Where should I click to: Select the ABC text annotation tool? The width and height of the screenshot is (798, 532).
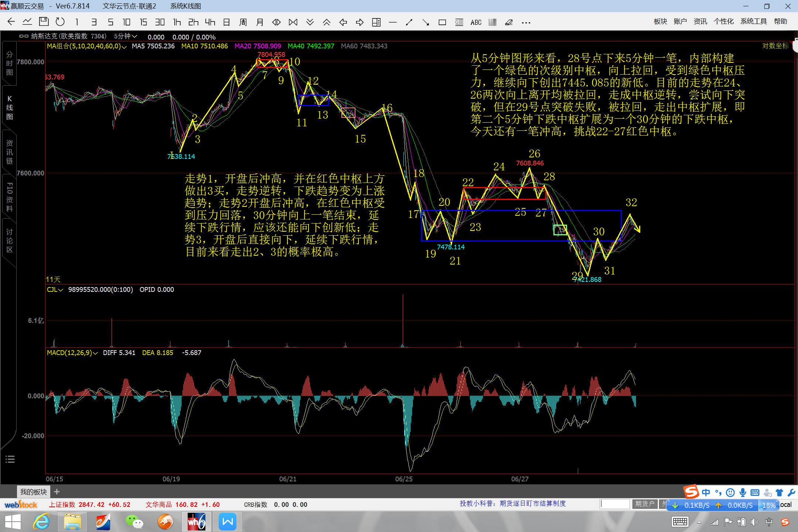click(x=476, y=23)
